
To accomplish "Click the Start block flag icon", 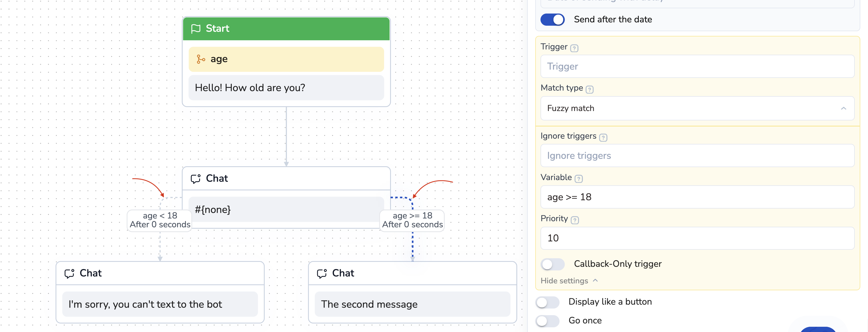I will click(x=195, y=29).
